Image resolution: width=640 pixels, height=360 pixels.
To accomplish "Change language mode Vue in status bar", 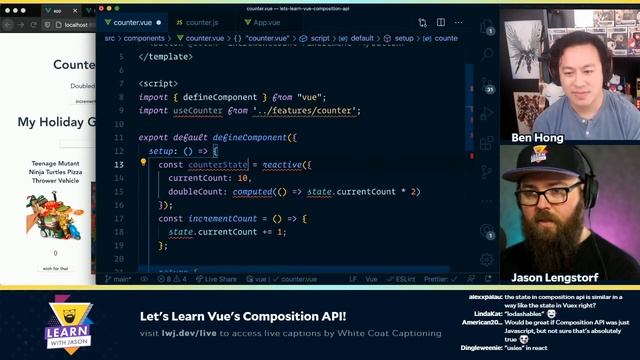I will pos(371,279).
